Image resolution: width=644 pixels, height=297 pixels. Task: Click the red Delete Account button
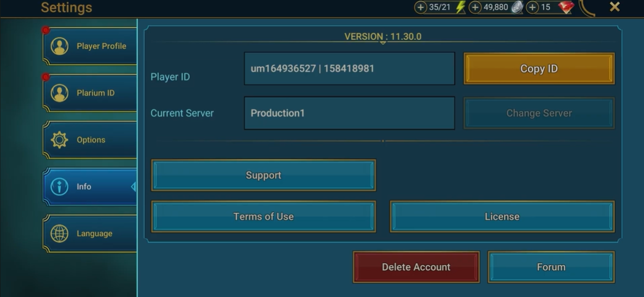pyautogui.click(x=416, y=267)
